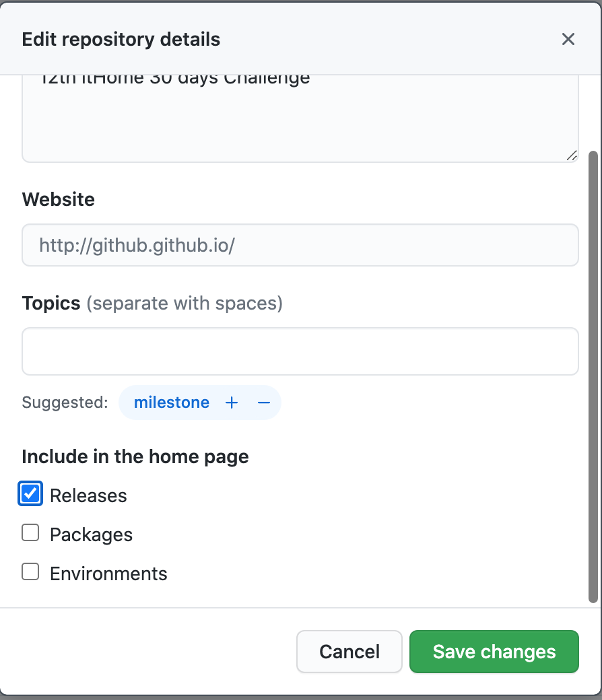Click the Website field label
Screen dimensions: 602x700
[x=59, y=200]
